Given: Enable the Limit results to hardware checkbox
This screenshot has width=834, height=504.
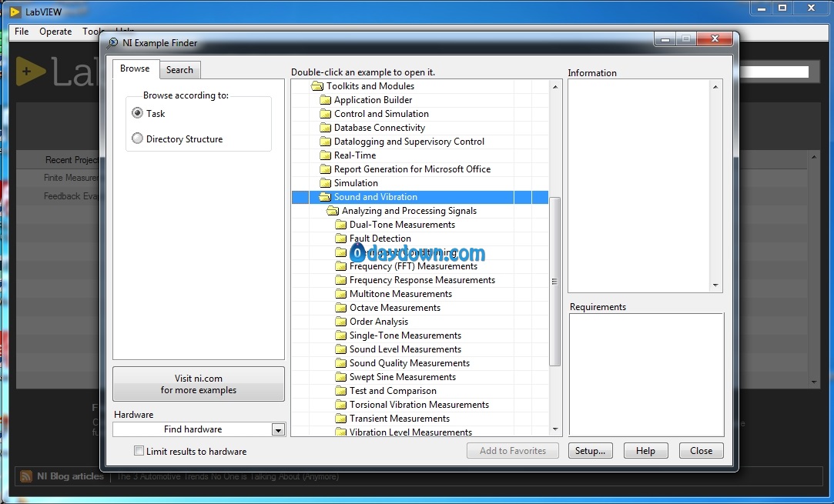Looking at the screenshot, I should pos(139,451).
